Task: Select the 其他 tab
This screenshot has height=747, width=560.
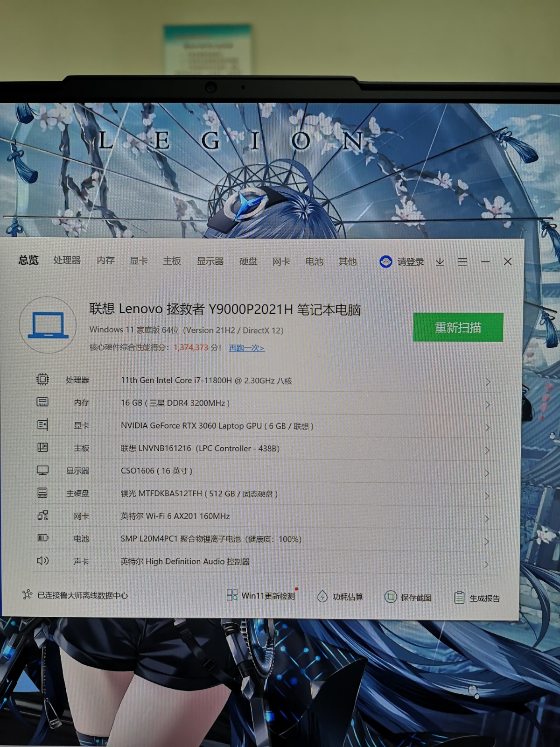Action: pyautogui.click(x=347, y=261)
